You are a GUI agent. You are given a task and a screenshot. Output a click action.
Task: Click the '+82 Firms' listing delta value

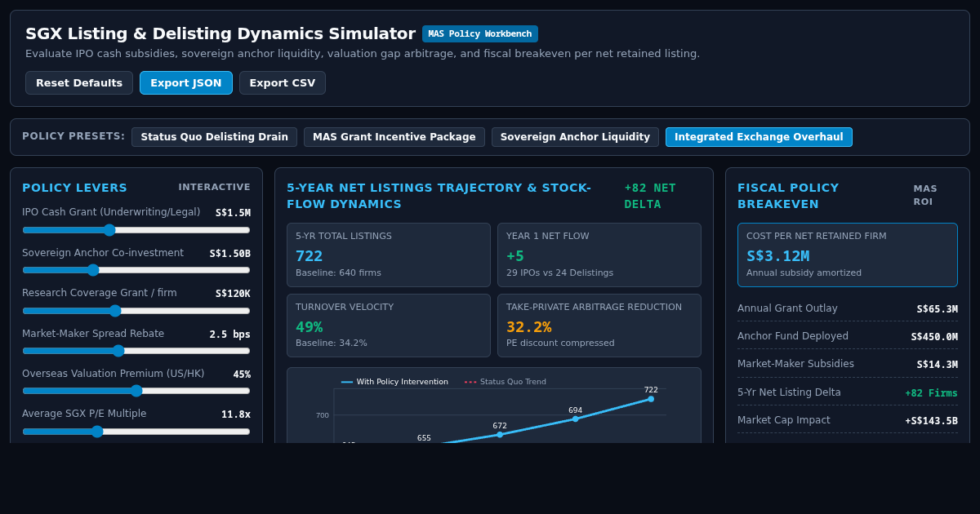(x=931, y=393)
